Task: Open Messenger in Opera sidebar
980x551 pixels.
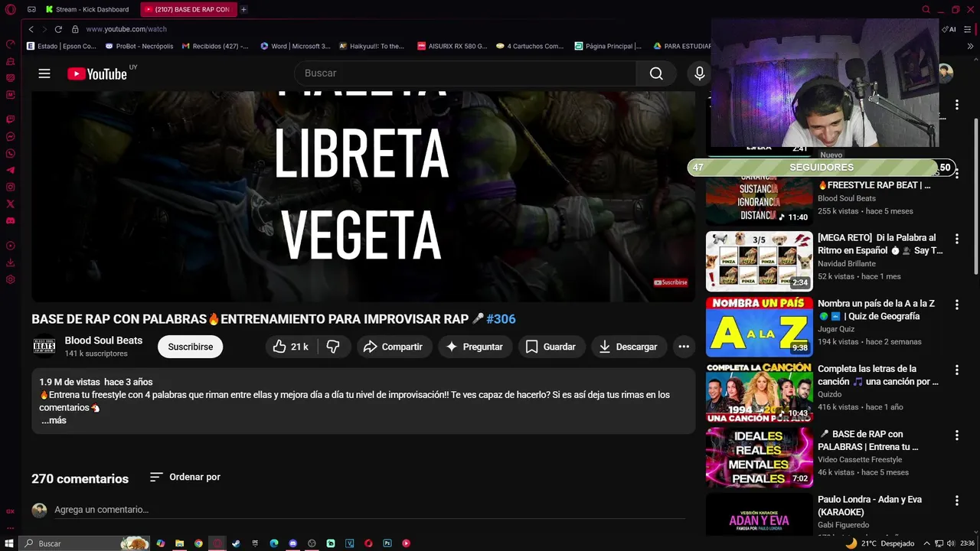Action: 10,136
